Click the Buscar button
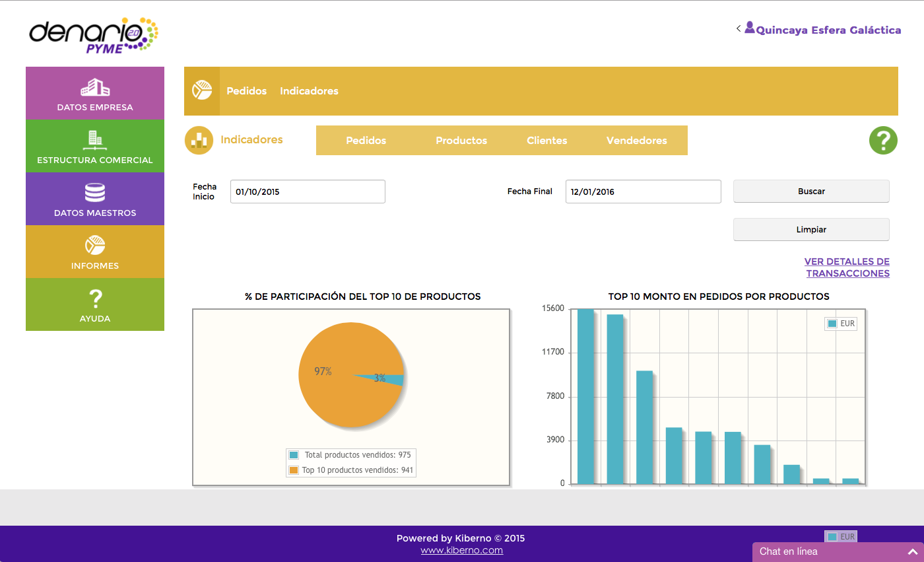The height and width of the screenshot is (562, 924). [x=811, y=191]
